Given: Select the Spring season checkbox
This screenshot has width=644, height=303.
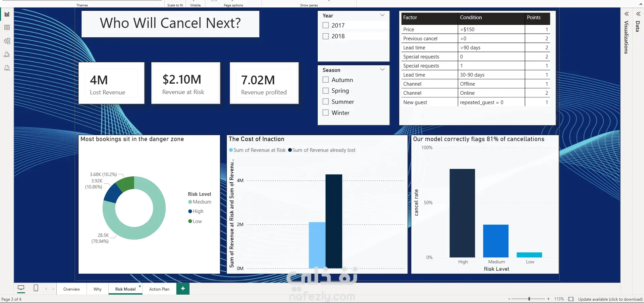Looking at the screenshot, I should point(325,91).
